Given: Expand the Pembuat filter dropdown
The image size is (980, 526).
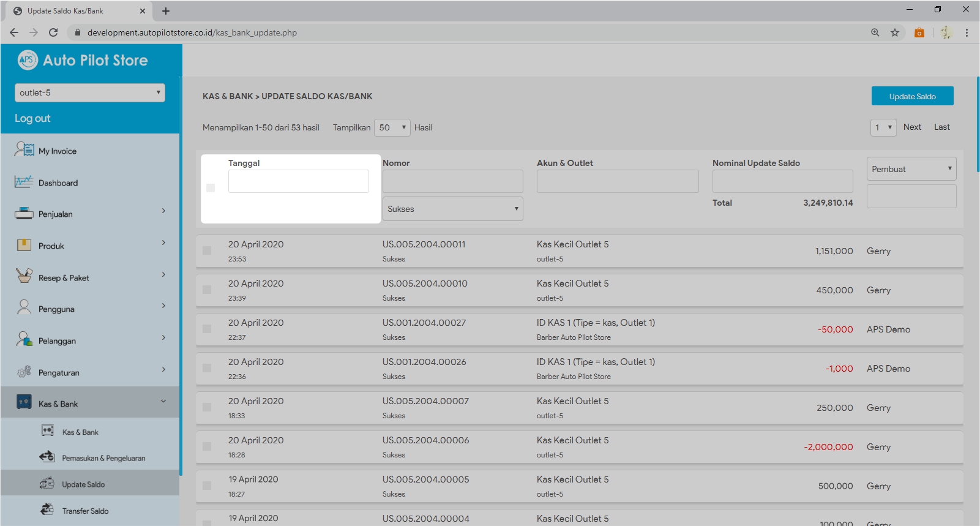Looking at the screenshot, I should coord(911,169).
